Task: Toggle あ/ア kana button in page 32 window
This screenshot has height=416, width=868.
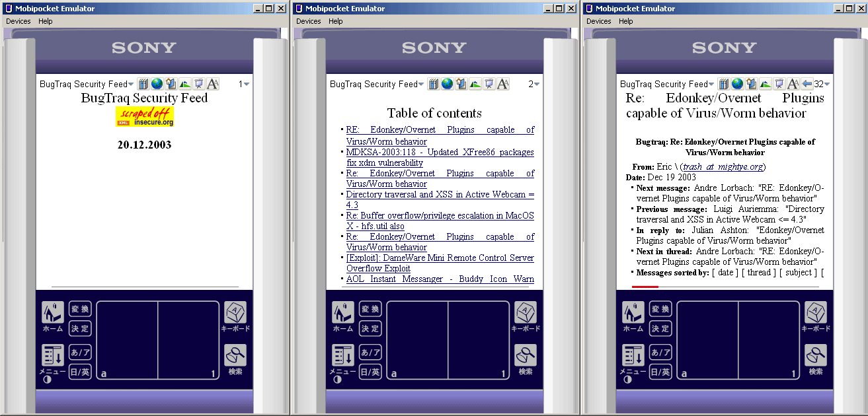Action: (660, 352)
